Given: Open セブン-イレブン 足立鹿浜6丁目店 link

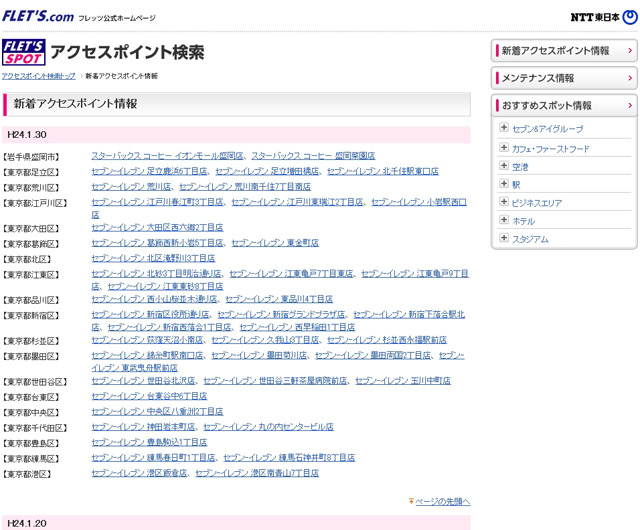Looking at the screenshot, I should pyautogui.click(x=149, y=171).
